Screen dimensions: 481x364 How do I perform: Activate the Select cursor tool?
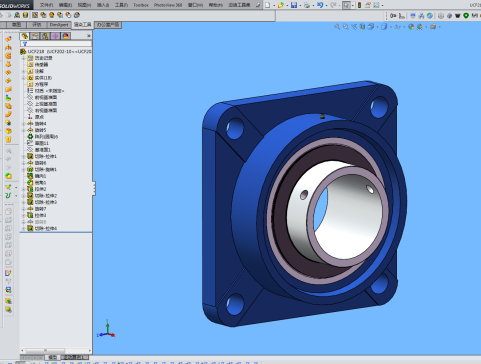[x=346, y=5]
